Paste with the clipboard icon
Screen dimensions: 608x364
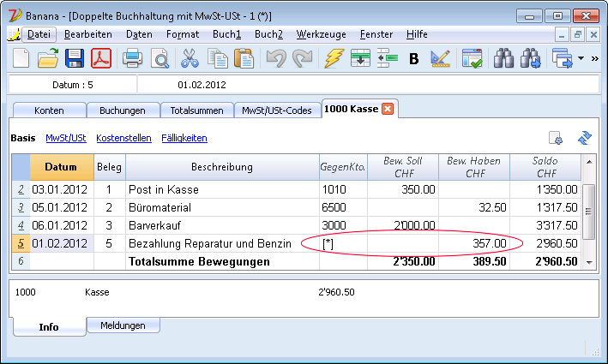pos(244,58)
